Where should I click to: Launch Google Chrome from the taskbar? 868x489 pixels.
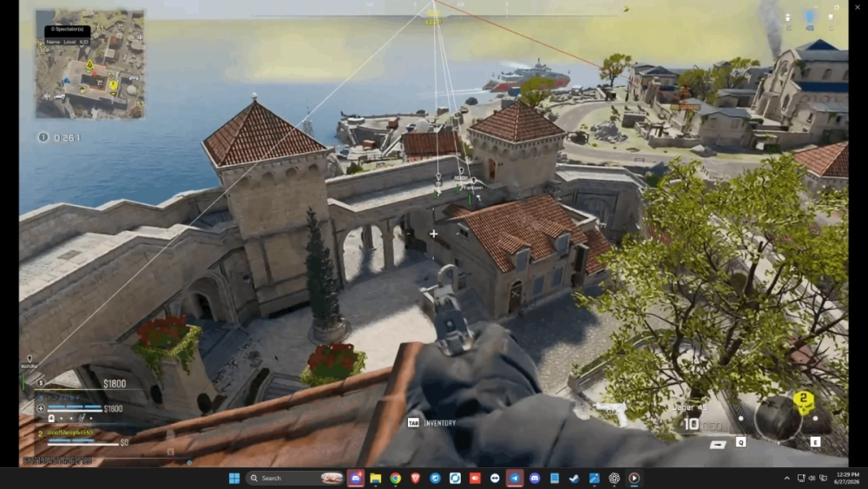click(x=395, y=478)
